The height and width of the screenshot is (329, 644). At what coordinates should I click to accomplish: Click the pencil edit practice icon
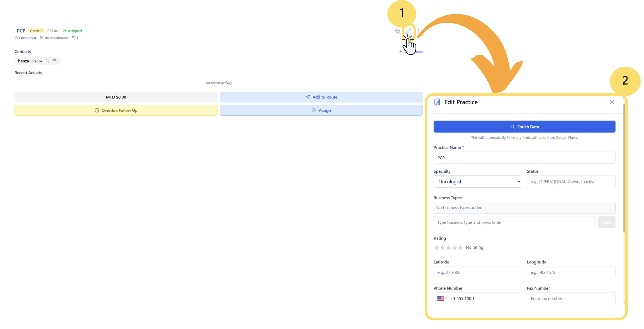click(408, 31)
